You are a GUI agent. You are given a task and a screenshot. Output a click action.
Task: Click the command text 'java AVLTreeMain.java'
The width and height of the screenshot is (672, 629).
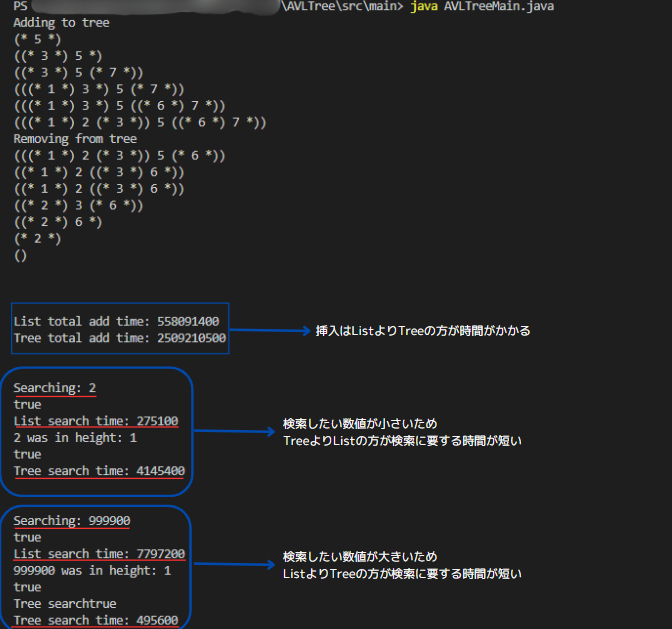[x=482, y=6]
